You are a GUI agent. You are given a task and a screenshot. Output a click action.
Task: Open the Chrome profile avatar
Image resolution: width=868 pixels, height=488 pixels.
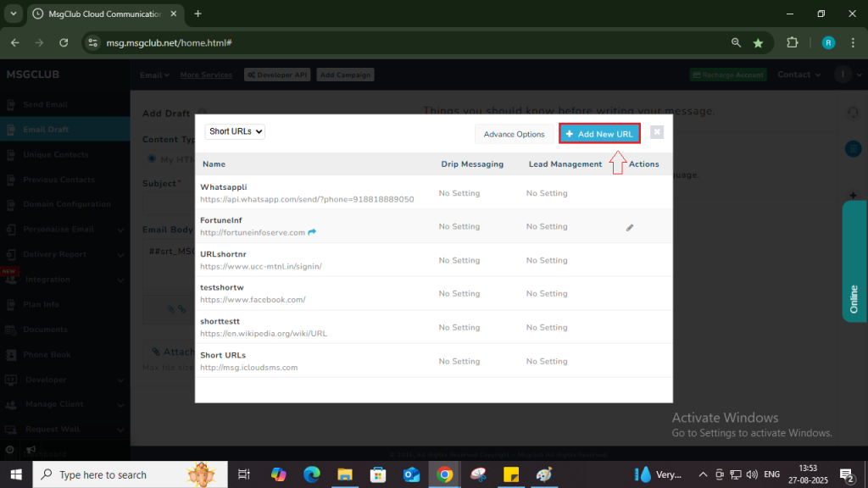[828, 42]
